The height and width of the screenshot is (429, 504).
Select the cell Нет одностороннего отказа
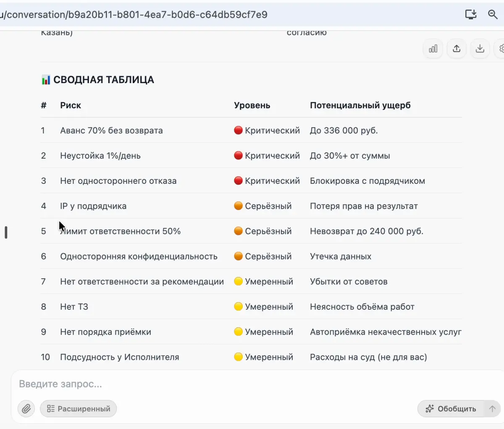tap(118, 181)
